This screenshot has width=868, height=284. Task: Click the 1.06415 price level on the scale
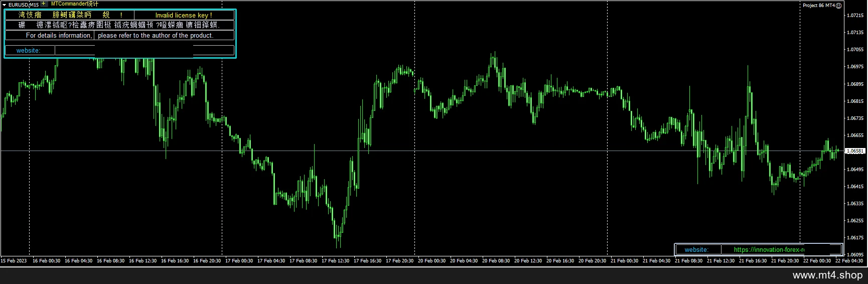855,187
